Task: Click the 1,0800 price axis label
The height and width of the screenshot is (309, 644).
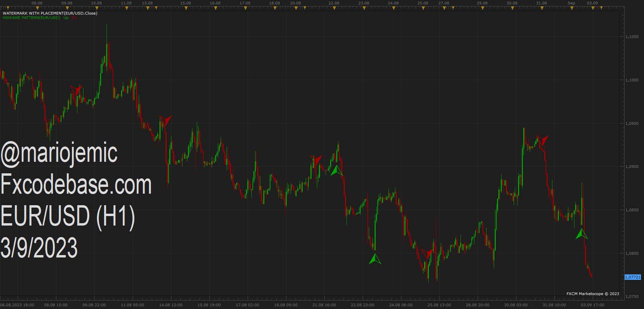Action: [632, 253]
